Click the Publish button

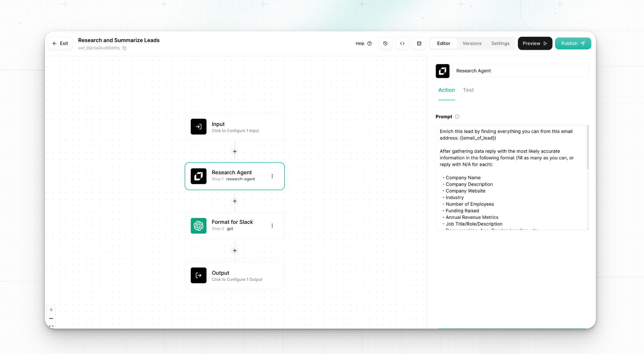pos(573,43)
